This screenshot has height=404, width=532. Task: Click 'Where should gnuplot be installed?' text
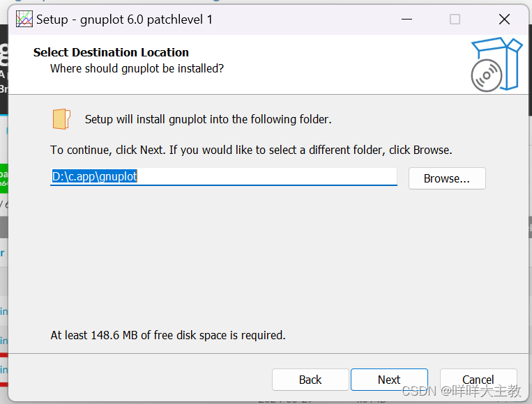tap(137, 68)
